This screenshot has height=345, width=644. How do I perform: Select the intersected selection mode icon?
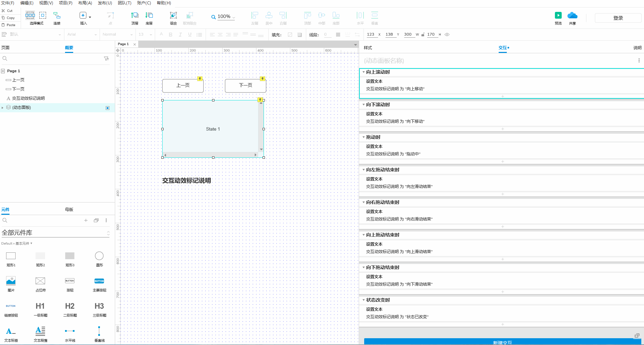click(x=30, y=15)
